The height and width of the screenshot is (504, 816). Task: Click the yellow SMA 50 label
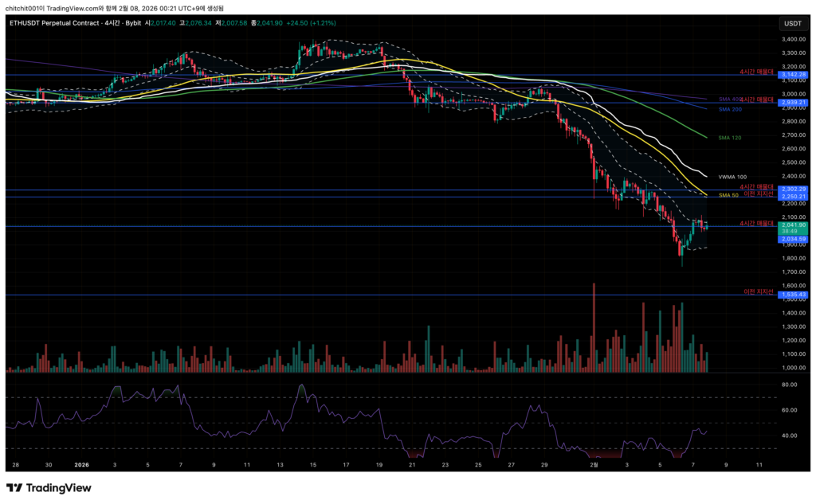728,195
